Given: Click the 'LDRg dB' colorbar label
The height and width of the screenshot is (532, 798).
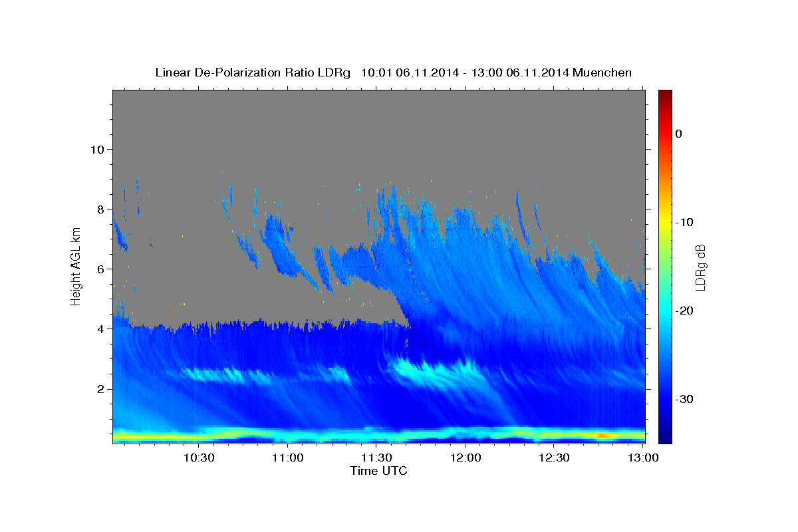Looking at the screenshot, I should coord(700,267).
